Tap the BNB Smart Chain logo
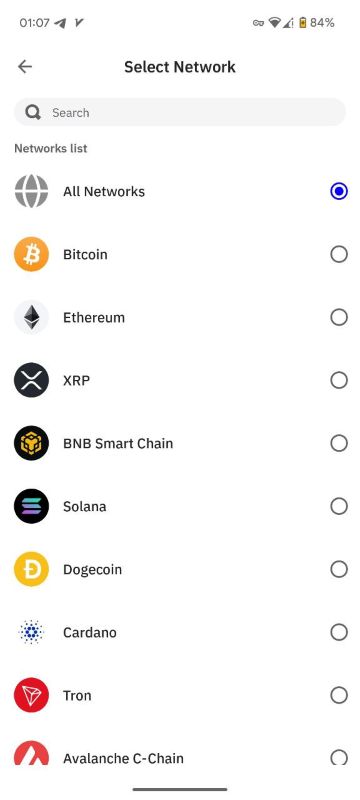The height and width of the screenshot is (800, 360). [x=32, y=443]
